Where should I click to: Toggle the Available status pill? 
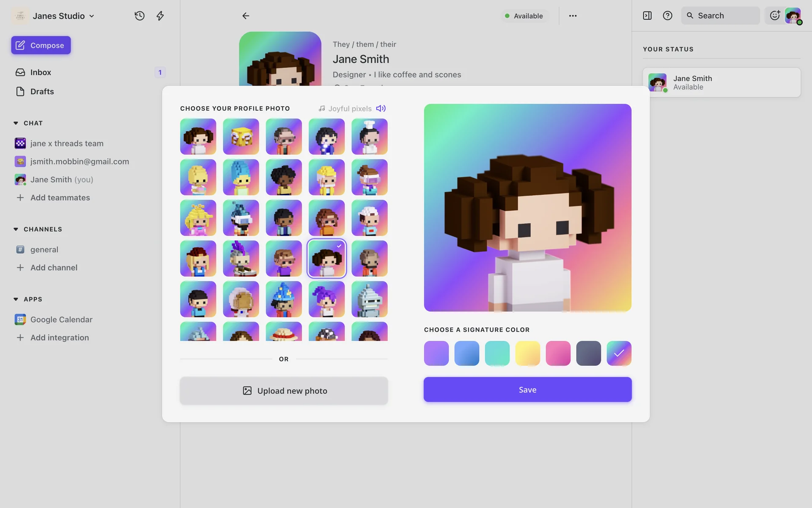coord(524,16)
